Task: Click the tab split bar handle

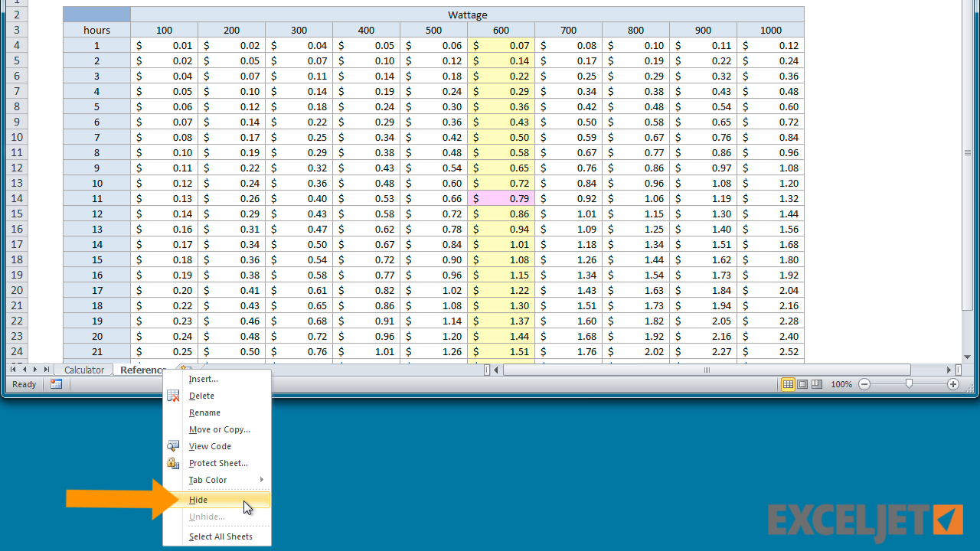Action: click(x=487, y=370)
